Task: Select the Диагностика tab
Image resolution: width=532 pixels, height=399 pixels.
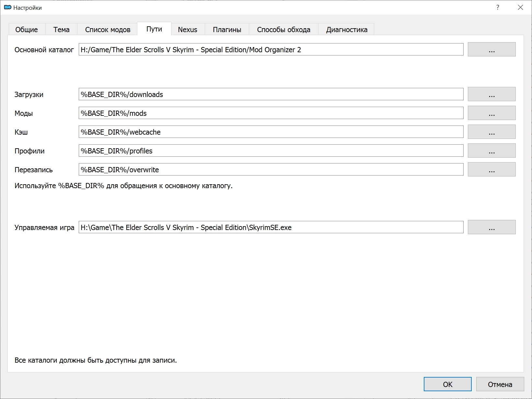Action: pyautogui.click(x=346, y=30)
